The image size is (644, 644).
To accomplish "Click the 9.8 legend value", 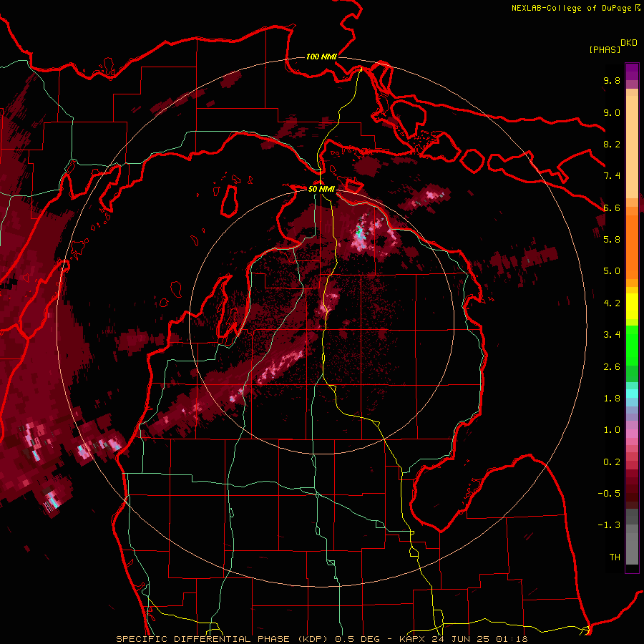I will pyautogui.click(x=612, y=80).
